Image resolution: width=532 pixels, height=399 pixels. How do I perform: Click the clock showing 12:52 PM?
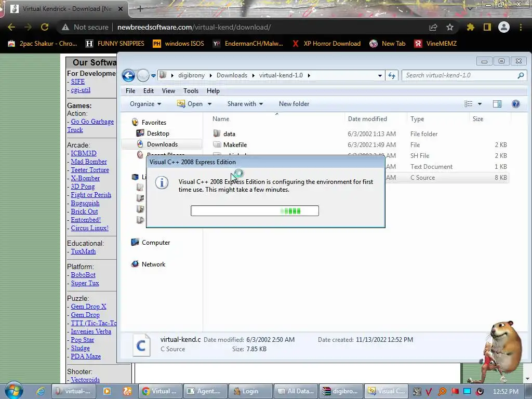pos(505,391)
